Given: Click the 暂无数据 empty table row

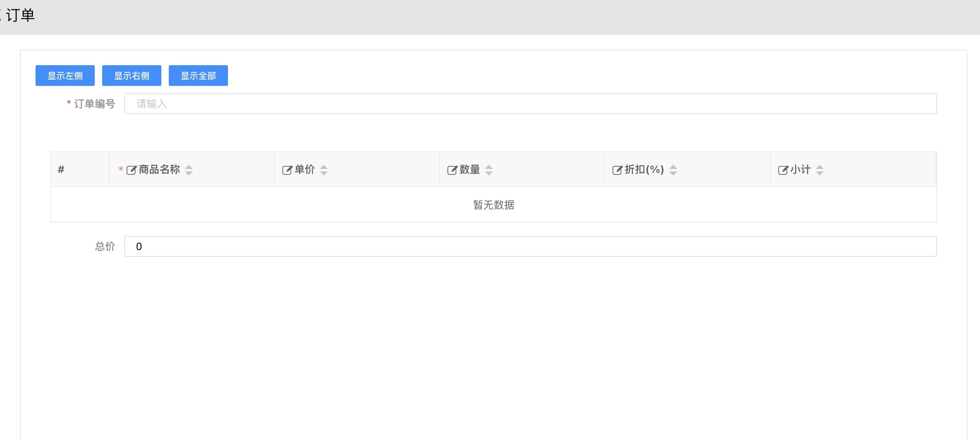Looking at the screenshot, I should [493, 205].
